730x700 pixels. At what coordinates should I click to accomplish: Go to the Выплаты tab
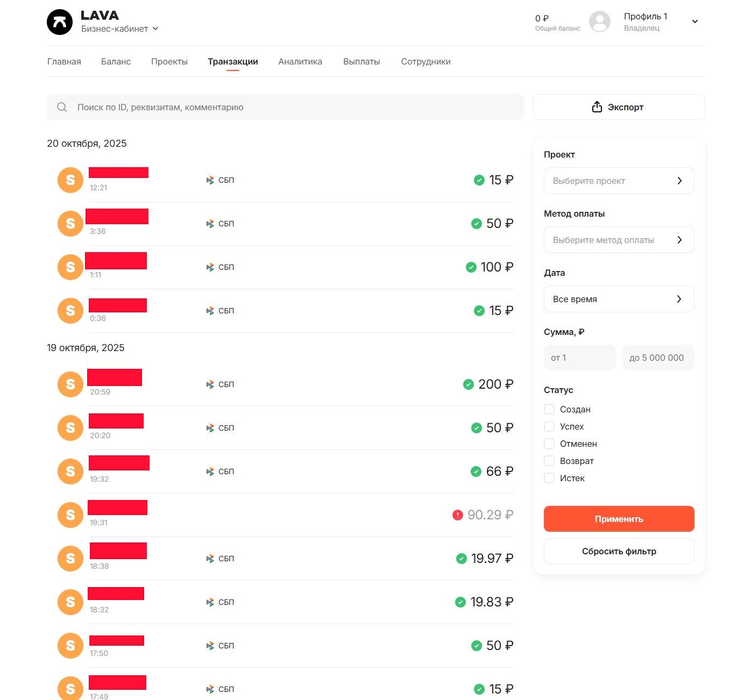pos(362,62)
